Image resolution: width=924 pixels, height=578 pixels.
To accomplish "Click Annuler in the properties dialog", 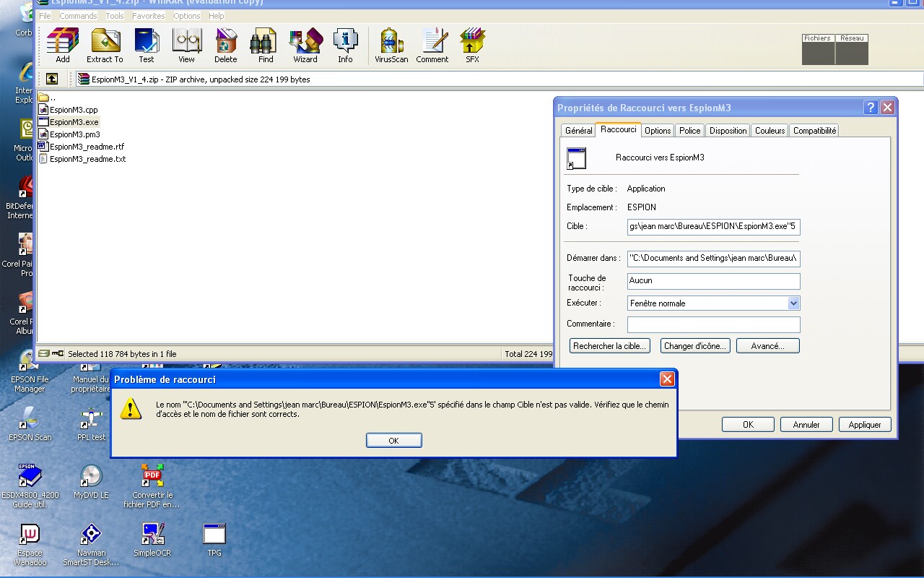I will pos(806,425).
